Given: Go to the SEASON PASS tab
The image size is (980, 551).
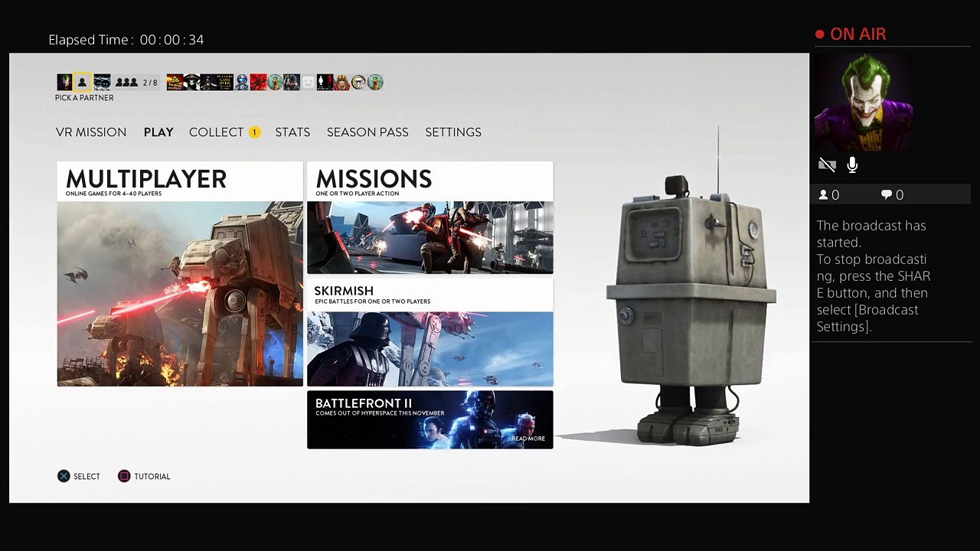Looking at the screenshot, I should click(x=367, y=132).
